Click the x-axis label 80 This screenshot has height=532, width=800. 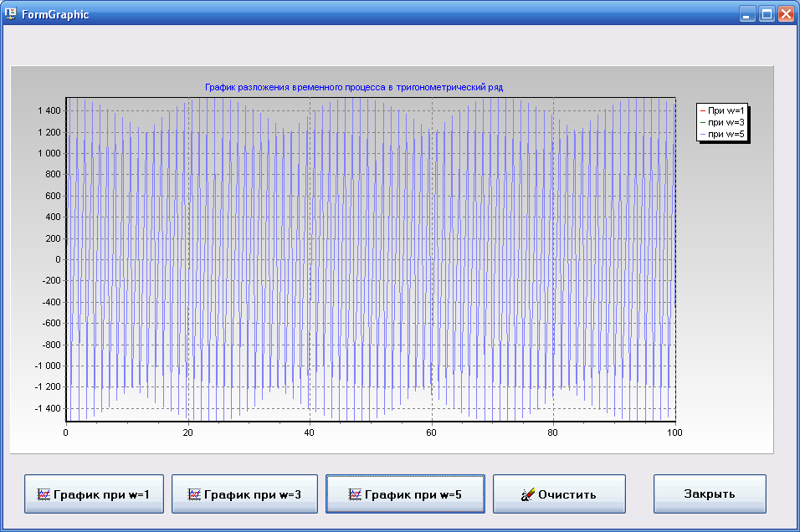552,432
